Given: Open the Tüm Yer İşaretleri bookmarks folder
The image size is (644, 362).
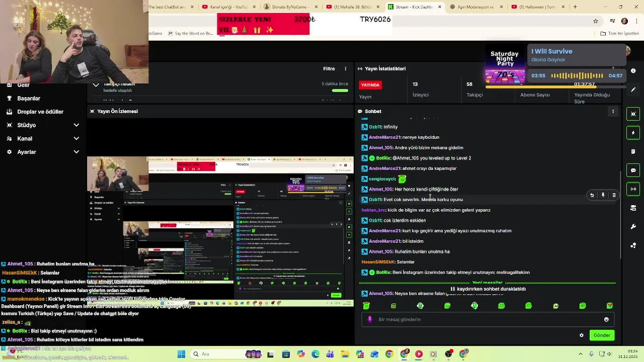Looking at the screenshot, I should (x=619, y=34).
